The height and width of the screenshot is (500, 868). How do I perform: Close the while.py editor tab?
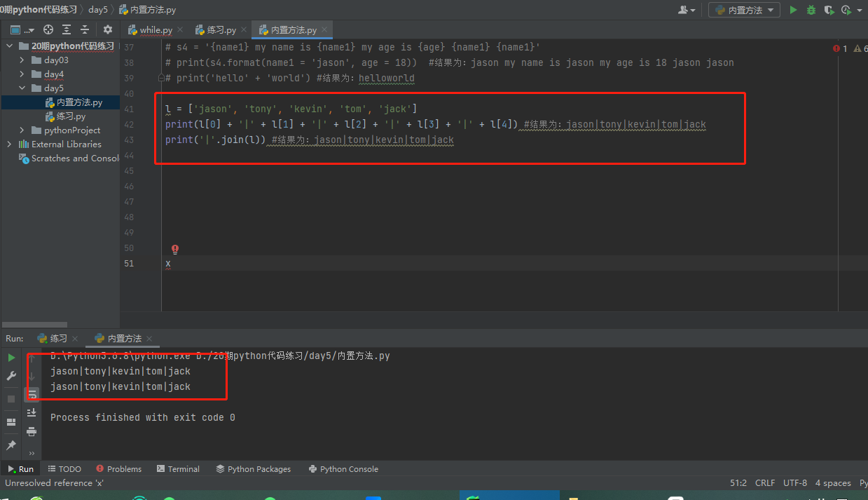click(180, 30)
